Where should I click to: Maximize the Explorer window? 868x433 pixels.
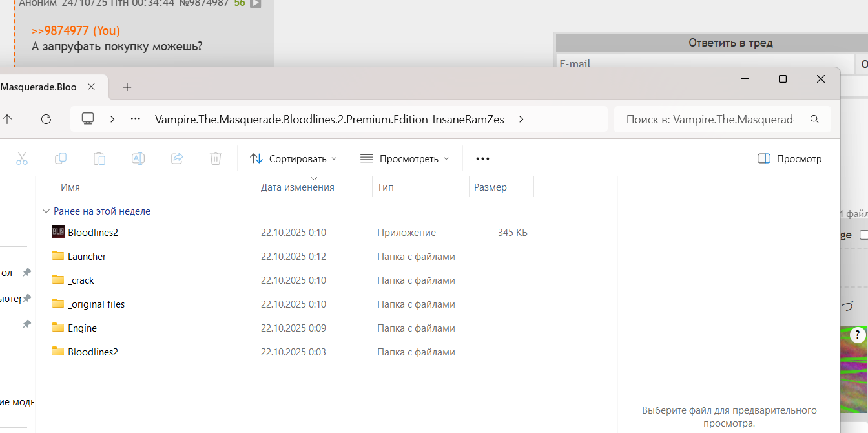(x=783, y=79)
